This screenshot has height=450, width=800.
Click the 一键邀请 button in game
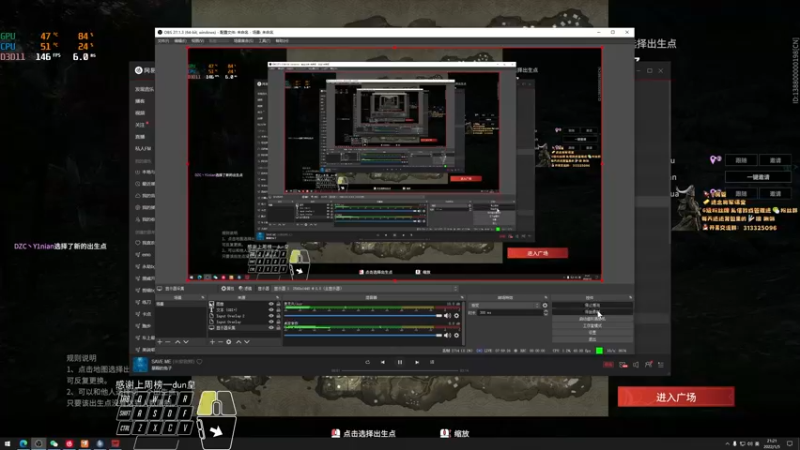pos(758,177)
